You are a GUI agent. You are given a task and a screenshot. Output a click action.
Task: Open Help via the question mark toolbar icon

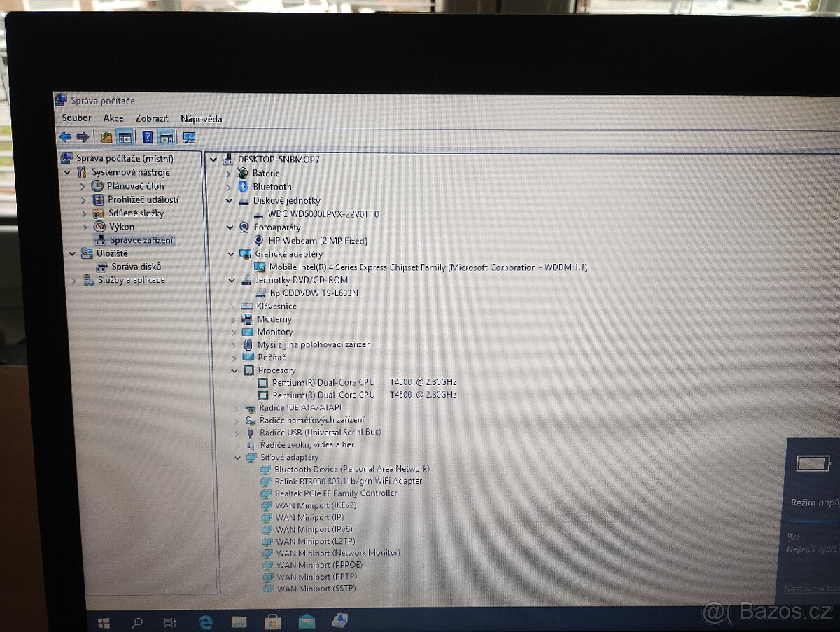pyautogui.click(x=148, y=137)
